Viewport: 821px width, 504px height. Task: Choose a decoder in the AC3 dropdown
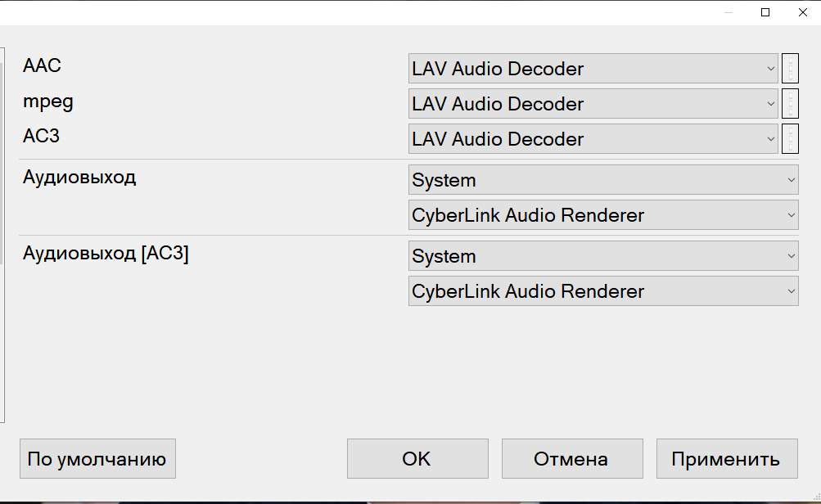pyautogui.click(x=593, y=139)
